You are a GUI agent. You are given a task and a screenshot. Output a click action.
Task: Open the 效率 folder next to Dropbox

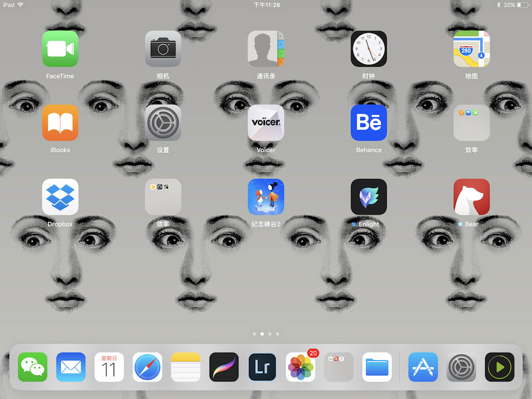163,197
